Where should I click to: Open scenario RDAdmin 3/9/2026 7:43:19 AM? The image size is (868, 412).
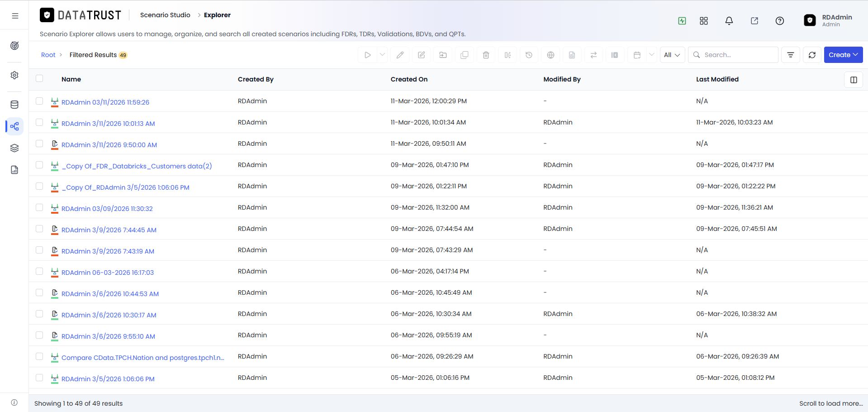click(108, 251)
